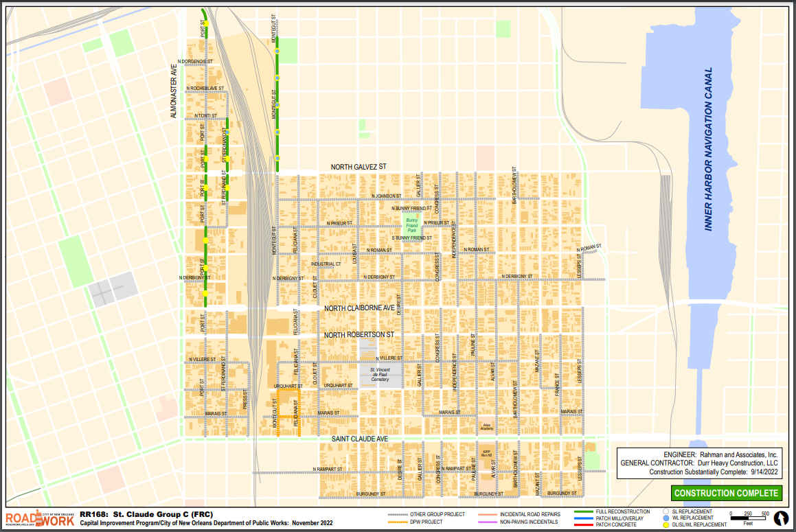Click the N Rocheblave St label

point(205,89)
